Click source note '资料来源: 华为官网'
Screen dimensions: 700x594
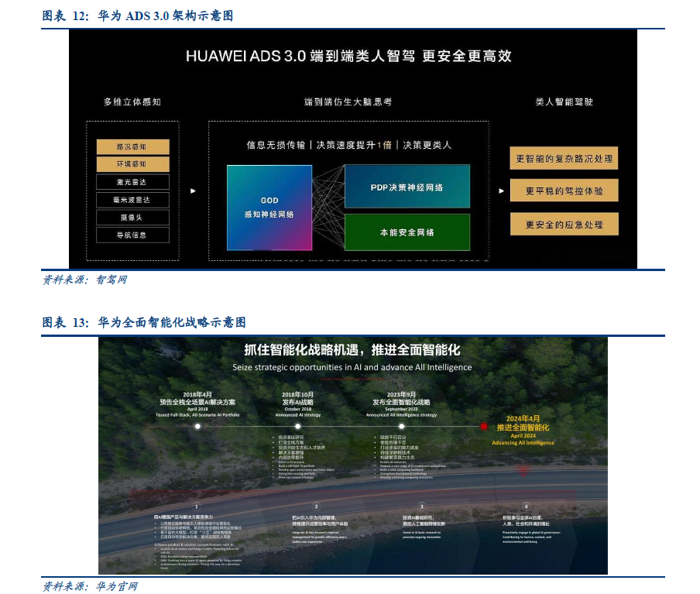point(90,586)
